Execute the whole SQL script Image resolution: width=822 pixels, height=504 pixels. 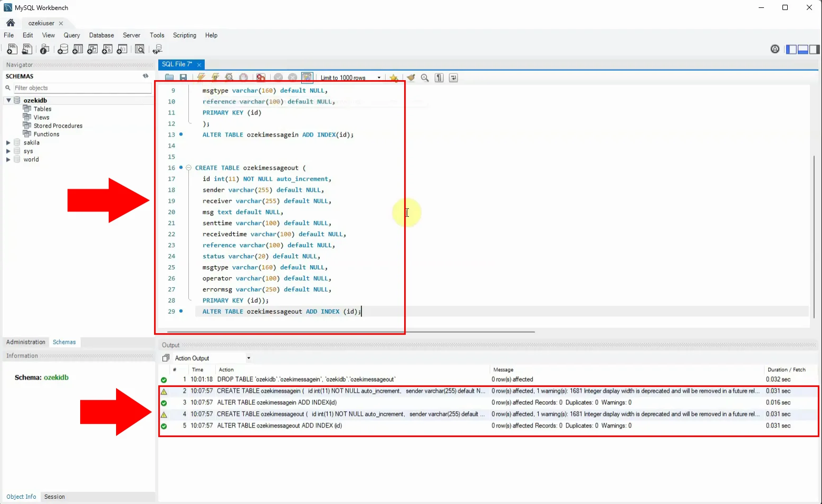[201, 77]
